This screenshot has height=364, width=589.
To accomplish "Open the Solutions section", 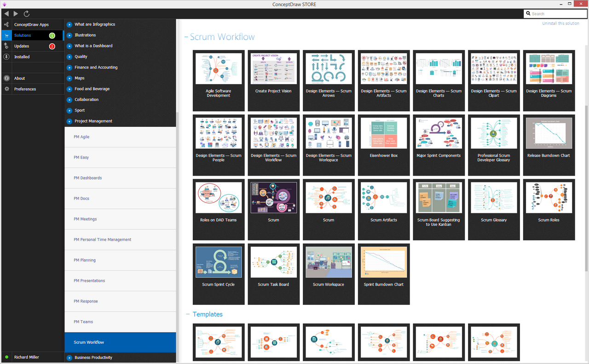I will (x=23, y=35).
